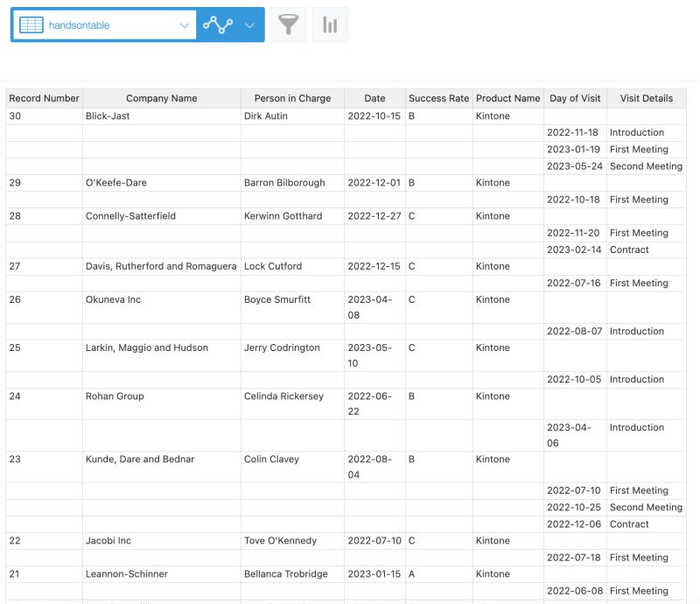Select the Company Name column header
700x604 pixels.
point(162,98)
